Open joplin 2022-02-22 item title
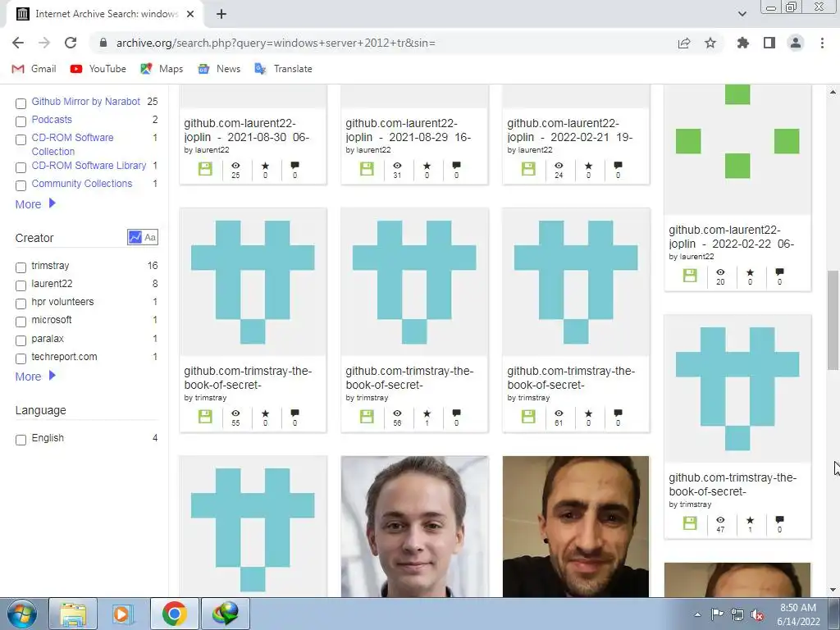The height and width of the screenshot is (630, 840). (731, 237)
